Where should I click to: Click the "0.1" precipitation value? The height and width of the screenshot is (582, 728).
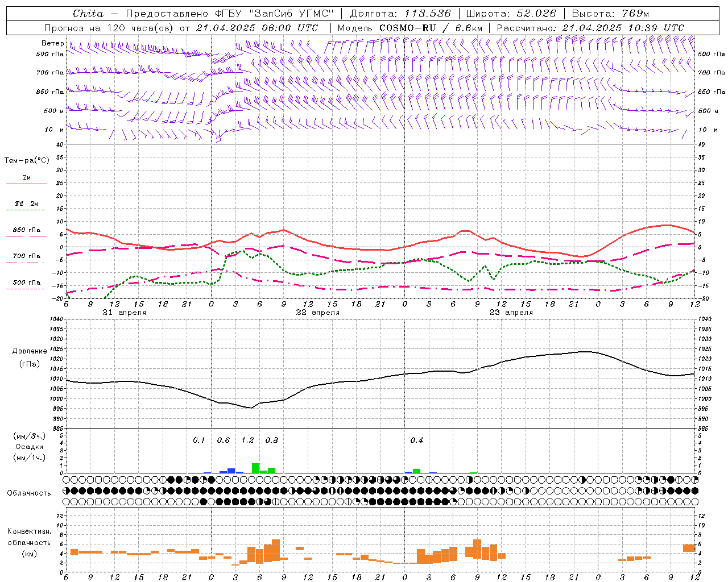[198, 440]
